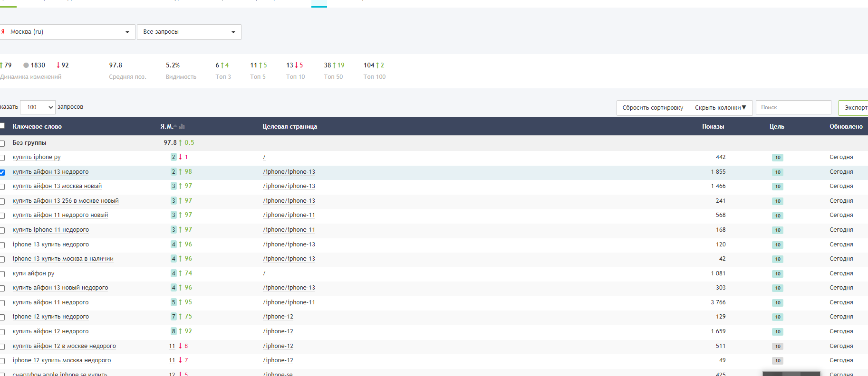
Task: Open the '/' target link for 'купи айфон ру'
Action: (264, 273)
